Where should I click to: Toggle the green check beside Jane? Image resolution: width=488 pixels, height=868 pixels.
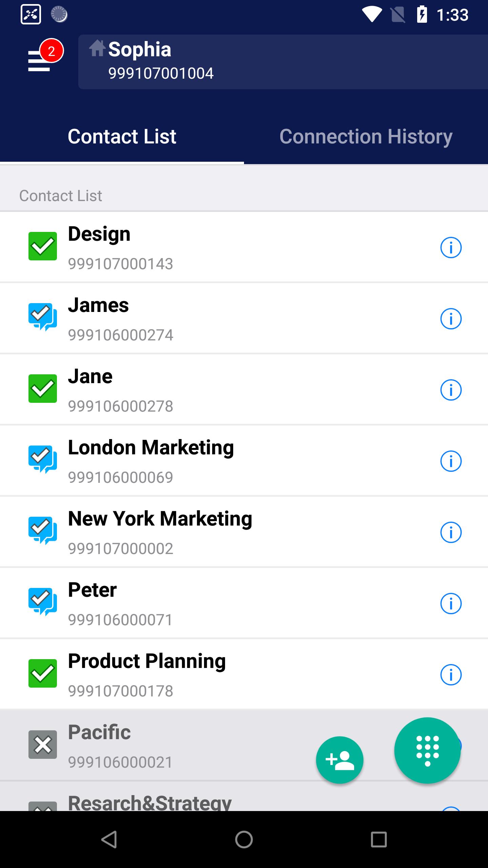tap(43, 389)
